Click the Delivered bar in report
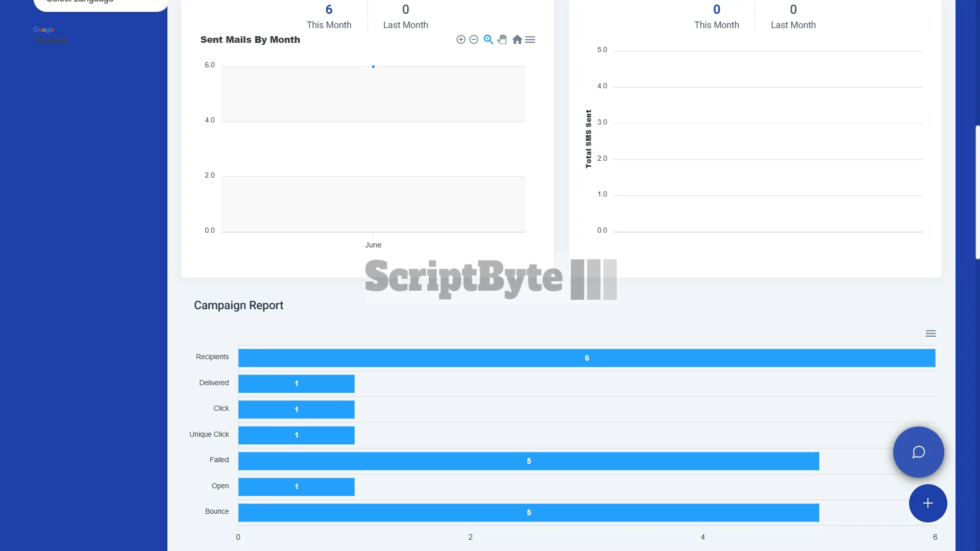The height and width of the screenshot is (551, 980). (x=296, y=384)
